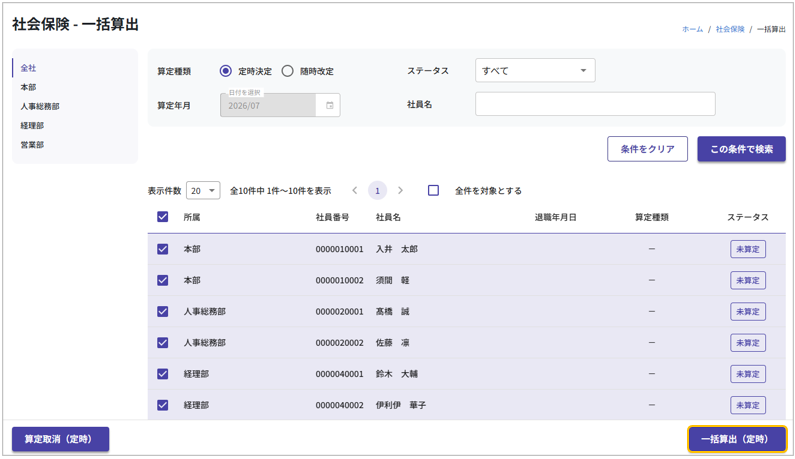The height and width of the screenshot is (459, 795).
Task: Open the ステータス dropdown
Action: [x=535, y=71]
